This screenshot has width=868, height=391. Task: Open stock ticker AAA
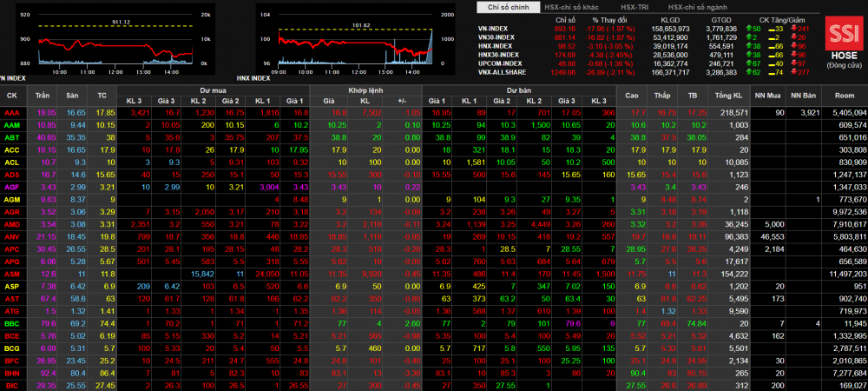11,113
